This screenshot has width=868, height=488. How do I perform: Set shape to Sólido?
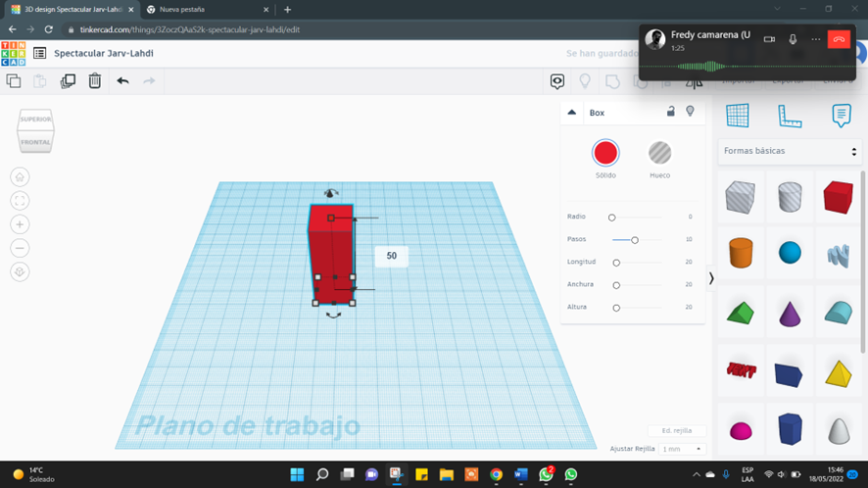click(605, 154)
